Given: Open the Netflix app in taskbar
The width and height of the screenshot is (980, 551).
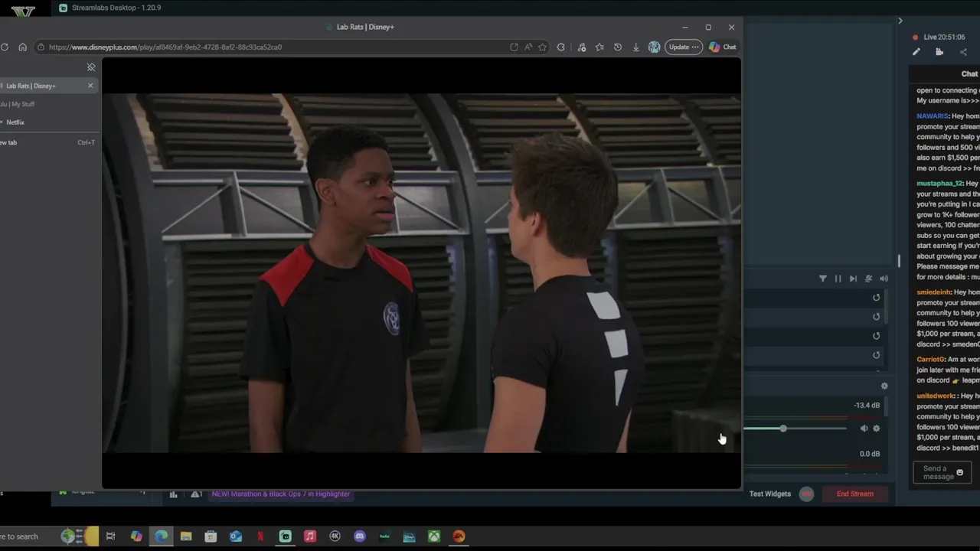Looking at the screenshot, I should (x=260, y=536).
